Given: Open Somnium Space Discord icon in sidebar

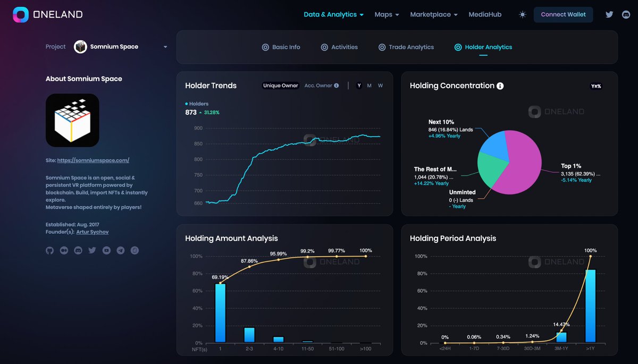Looking at the screenshot, I should (78, 250).
